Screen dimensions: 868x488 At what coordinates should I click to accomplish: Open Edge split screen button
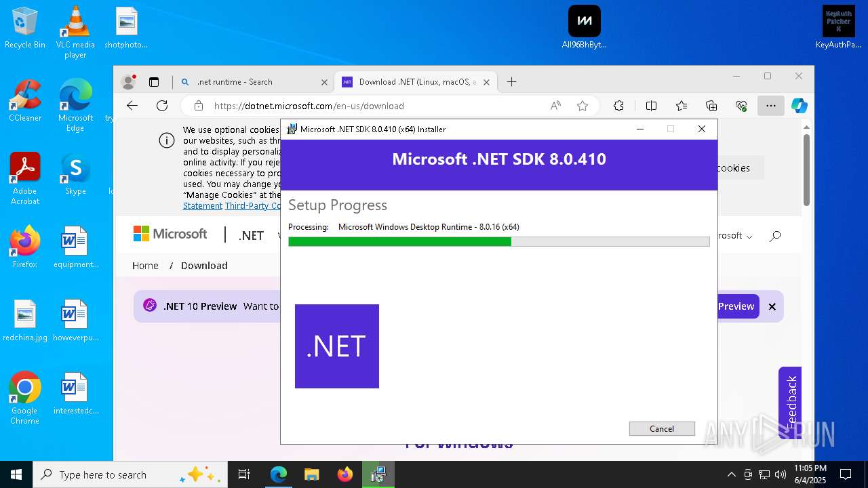click(652, 106)
